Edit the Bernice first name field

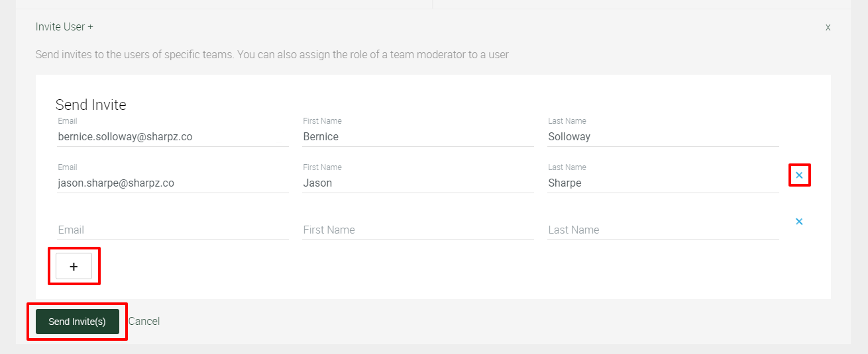click(418, 137)
